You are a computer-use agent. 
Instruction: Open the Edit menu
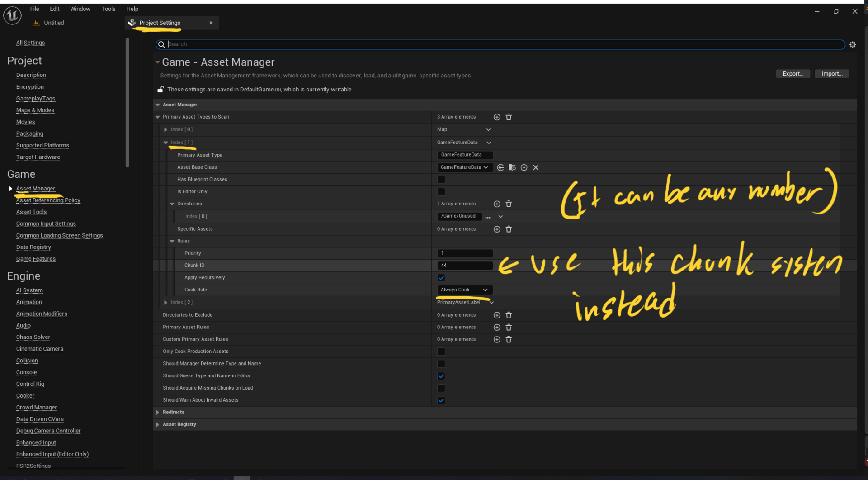[x=55, y=9]
